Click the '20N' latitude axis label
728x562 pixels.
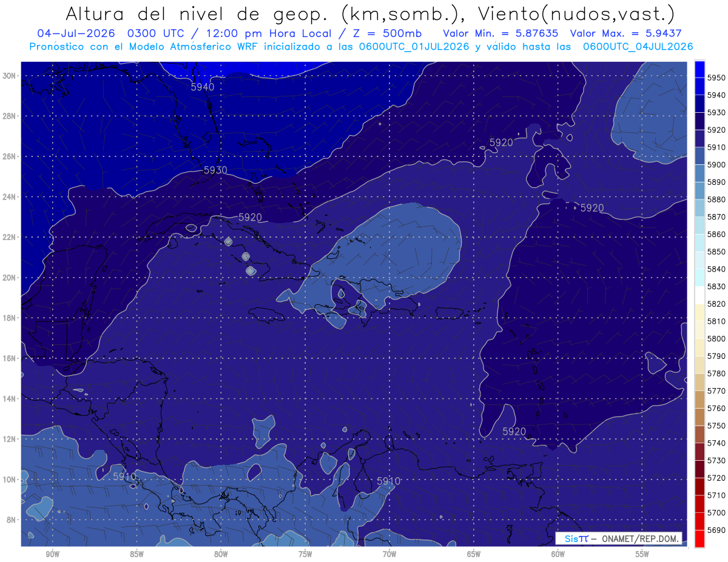point(9,278)
